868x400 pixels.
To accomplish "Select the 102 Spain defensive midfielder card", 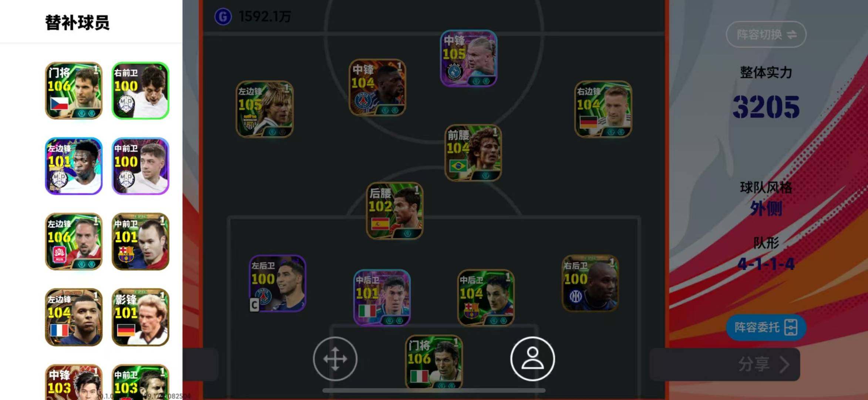I will (394, 211).
